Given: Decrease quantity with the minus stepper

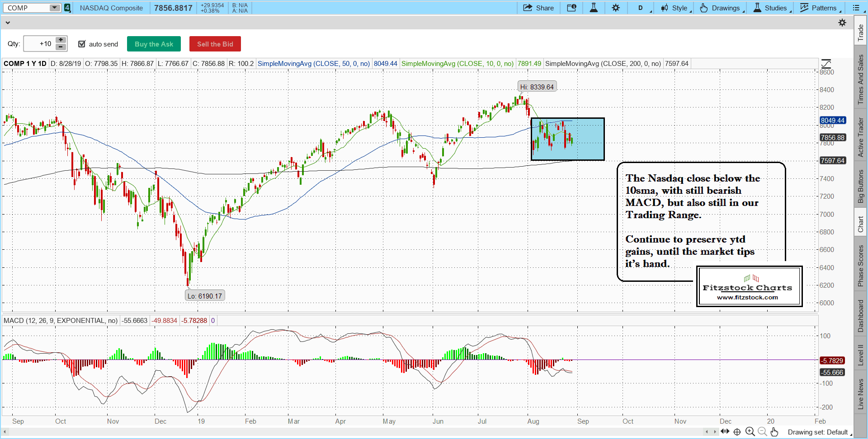Looking at the screenshot, I should pos(61,47).
